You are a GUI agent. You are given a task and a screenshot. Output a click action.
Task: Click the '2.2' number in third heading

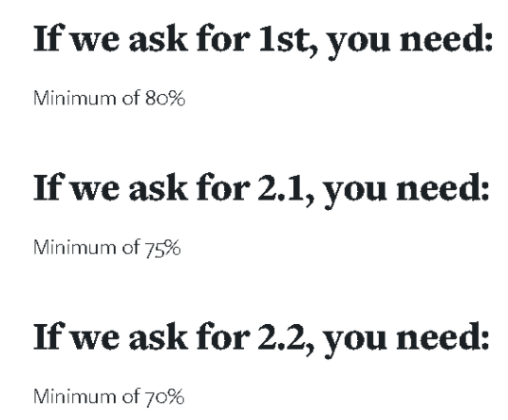pyautogui.click(x=282, y=337)
